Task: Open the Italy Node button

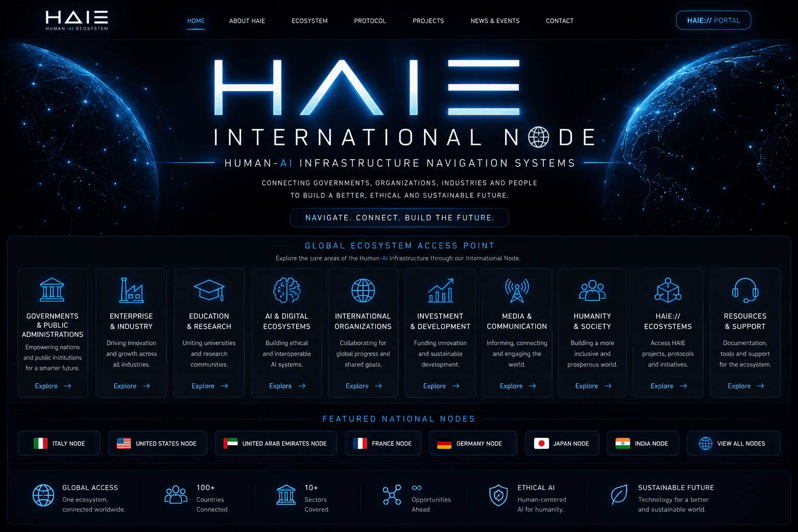Action: point(59,443)
